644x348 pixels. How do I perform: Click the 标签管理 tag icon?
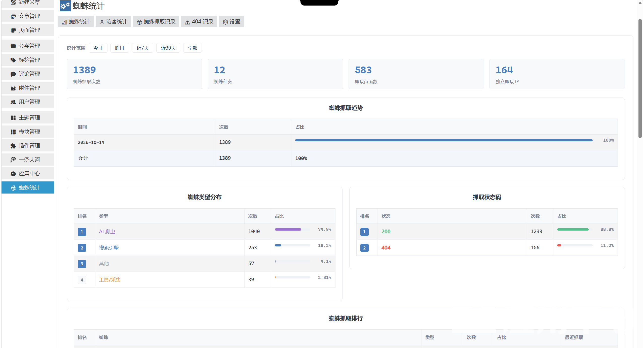13,60
